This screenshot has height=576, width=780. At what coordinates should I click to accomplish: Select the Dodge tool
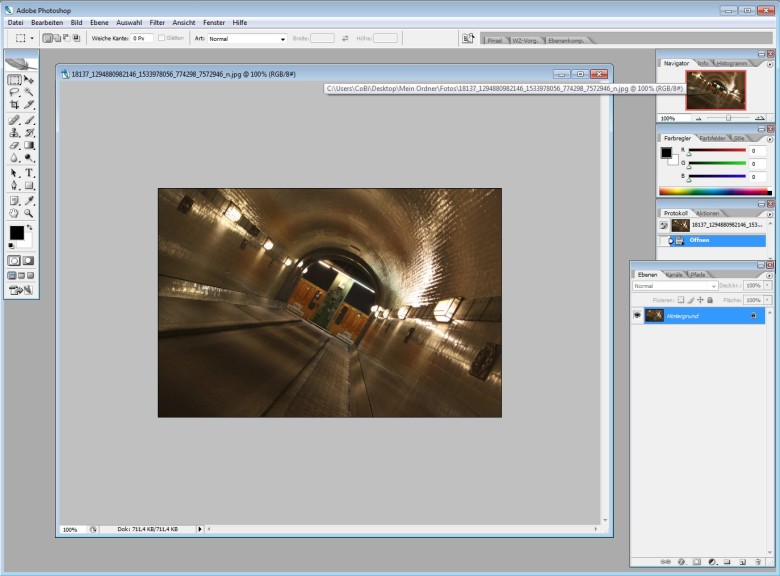click(x=29, y=158)
